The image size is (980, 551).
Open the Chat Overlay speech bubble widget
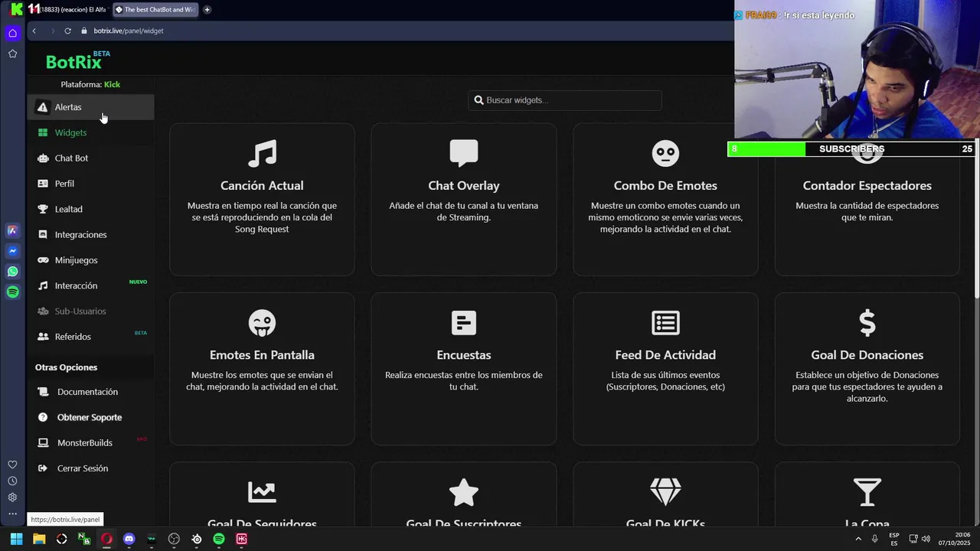(464, 199)
